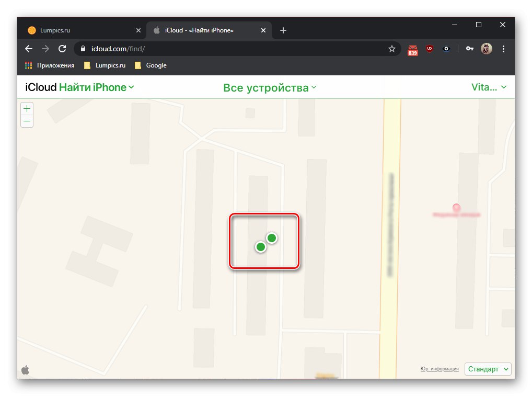Open the Google bookmark folder
The height and width of the screenshot is (396, 532).
coord(151,65)
